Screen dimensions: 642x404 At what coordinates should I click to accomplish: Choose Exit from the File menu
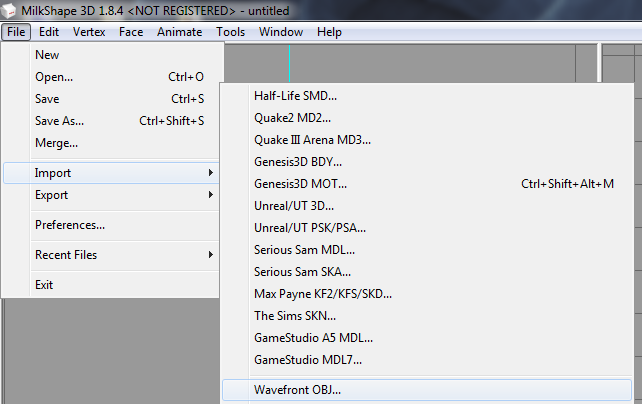pos(111,285)
